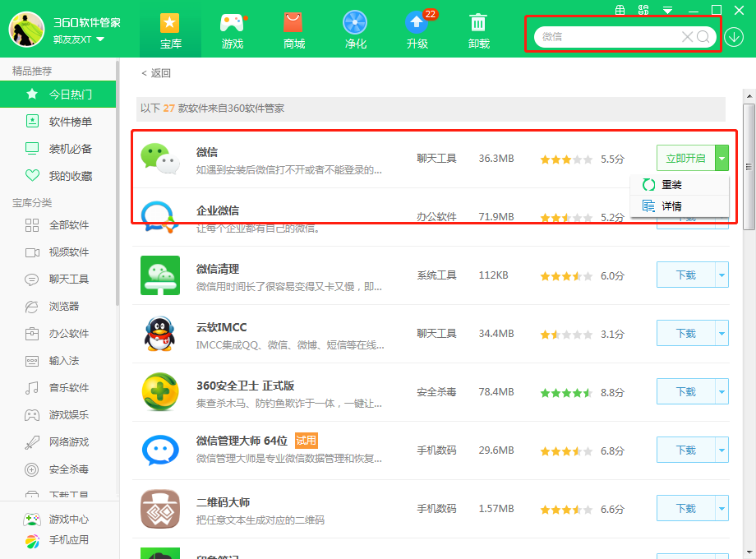Click the 试用 badge on 微信管理大师
The width and height of the screenshot is (756, 559).
click(306, 441)
